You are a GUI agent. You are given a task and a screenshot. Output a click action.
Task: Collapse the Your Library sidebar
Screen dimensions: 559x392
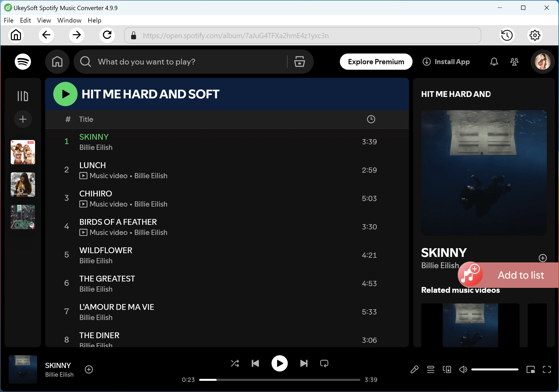(23, 95)
